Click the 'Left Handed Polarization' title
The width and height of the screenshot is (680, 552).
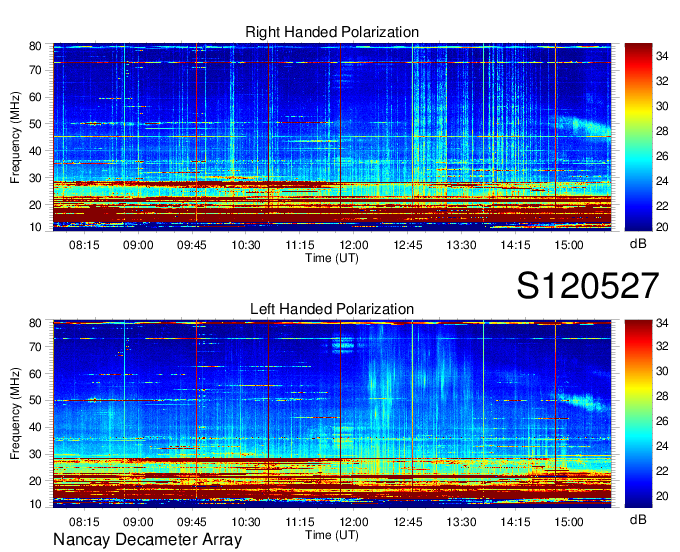coord(332,309)
